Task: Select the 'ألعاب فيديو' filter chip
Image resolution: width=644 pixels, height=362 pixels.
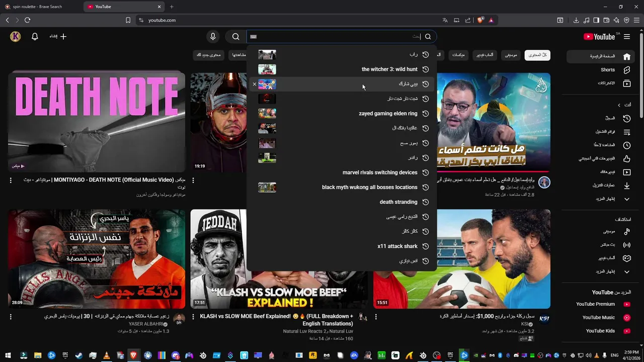Action: [x=485, y=55]
